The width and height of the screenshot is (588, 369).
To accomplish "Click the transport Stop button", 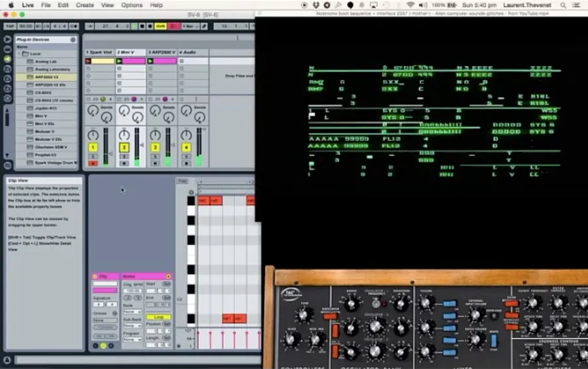I will tap(142, 26).
